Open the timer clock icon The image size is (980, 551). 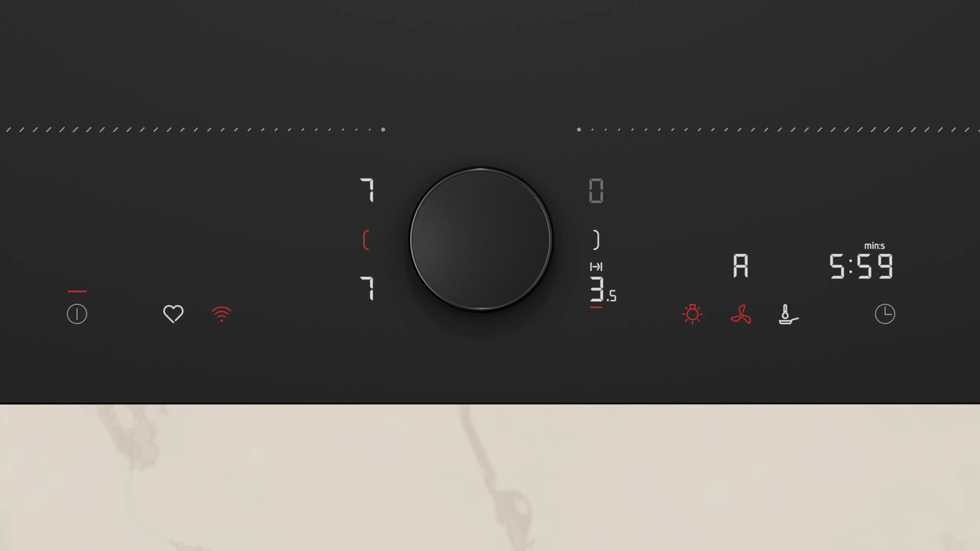pos(885,314)
